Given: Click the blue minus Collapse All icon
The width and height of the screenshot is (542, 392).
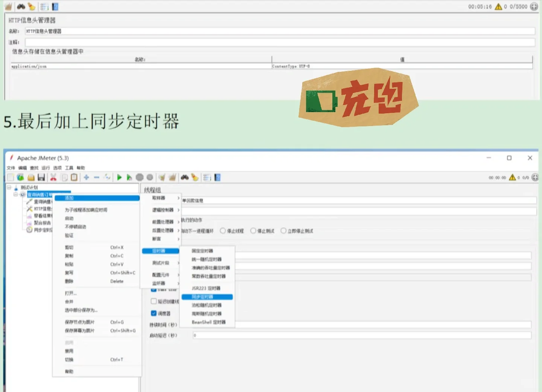Looking at the screenshot, I should (x=97, y=177).
